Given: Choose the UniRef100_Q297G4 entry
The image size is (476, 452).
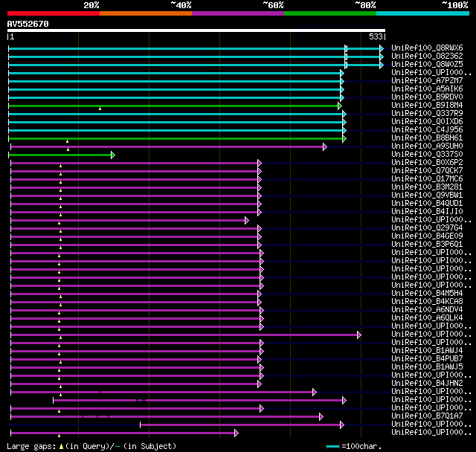Looking at the screenshot, I should click(427, 228).
